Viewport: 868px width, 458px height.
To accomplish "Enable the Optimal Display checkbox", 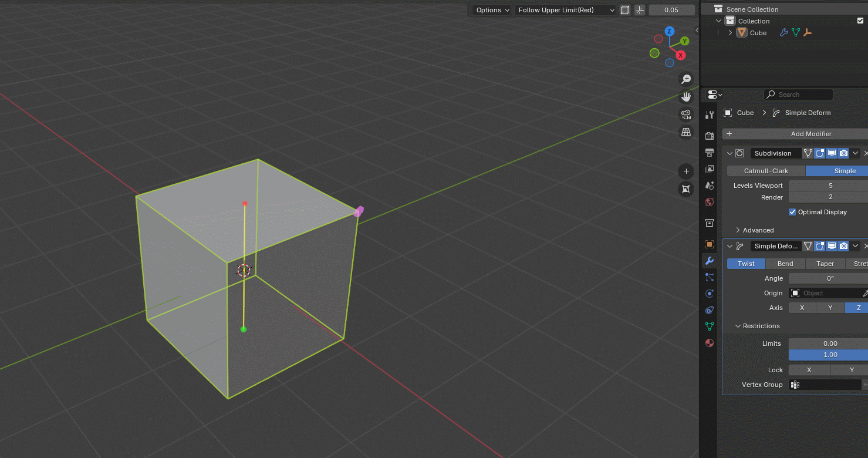I will 792,212.
